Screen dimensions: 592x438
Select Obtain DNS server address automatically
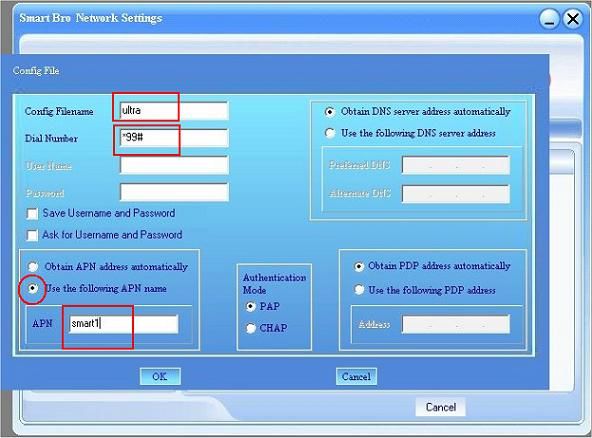pyautogui.click(x=330, y=112)
